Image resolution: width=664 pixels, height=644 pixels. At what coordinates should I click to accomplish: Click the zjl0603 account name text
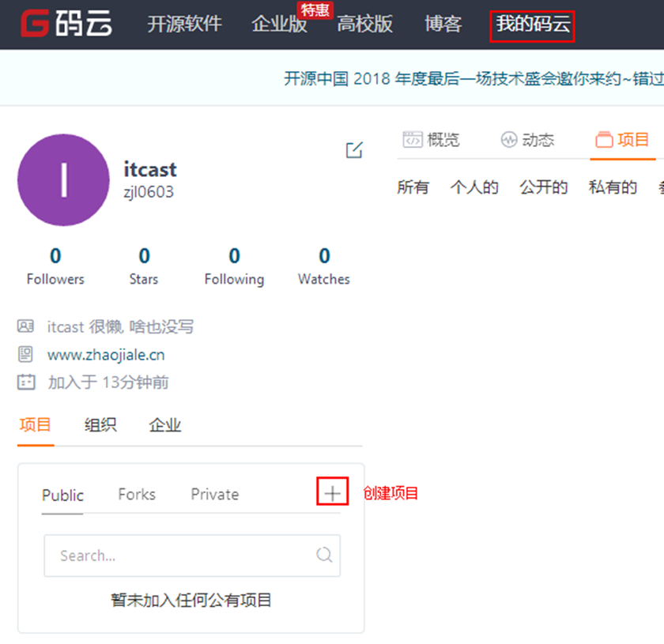[149, 192]
